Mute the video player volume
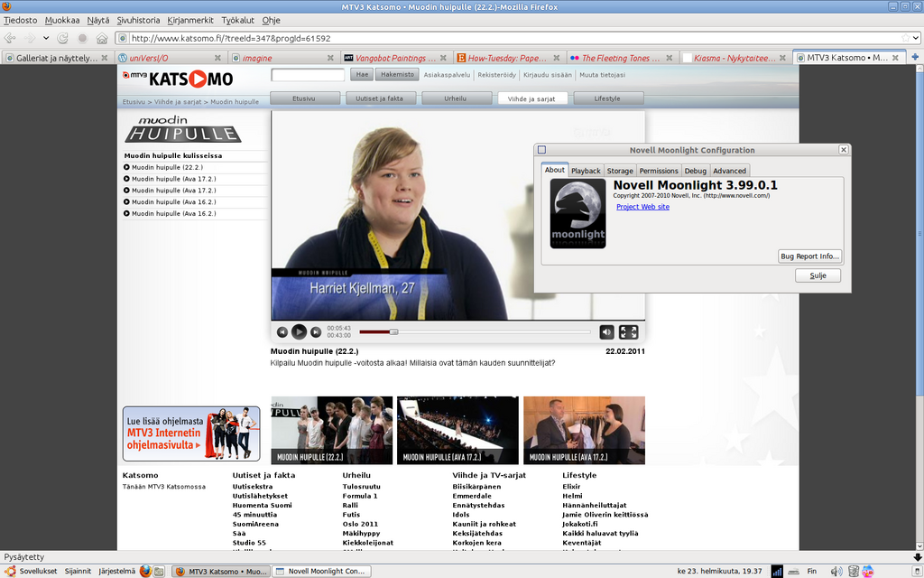Image resolution: width=924 pixels, height=578 pixels. pos(607,332)
